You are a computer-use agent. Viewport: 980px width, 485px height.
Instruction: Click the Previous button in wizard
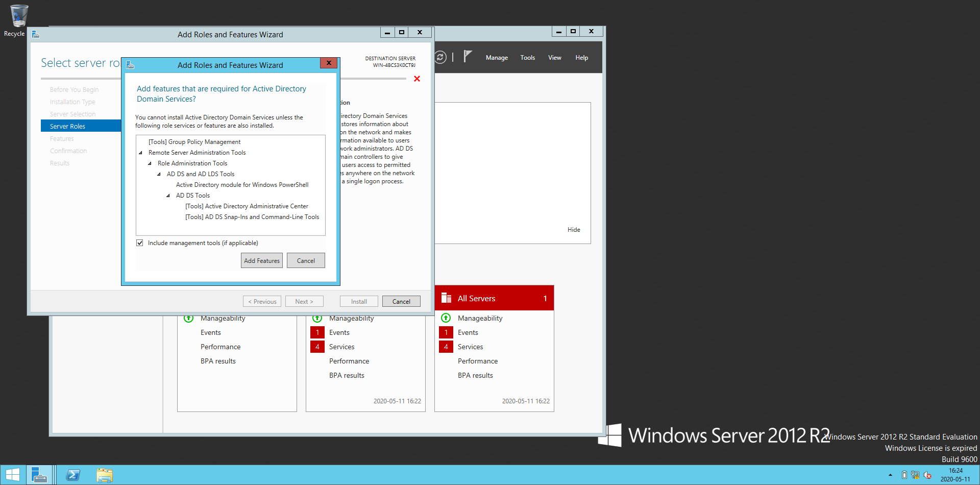[x=262, y=301]
